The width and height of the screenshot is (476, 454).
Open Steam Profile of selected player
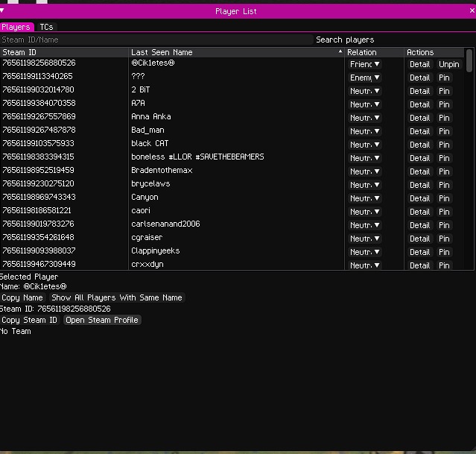click(x=102, y=320)
